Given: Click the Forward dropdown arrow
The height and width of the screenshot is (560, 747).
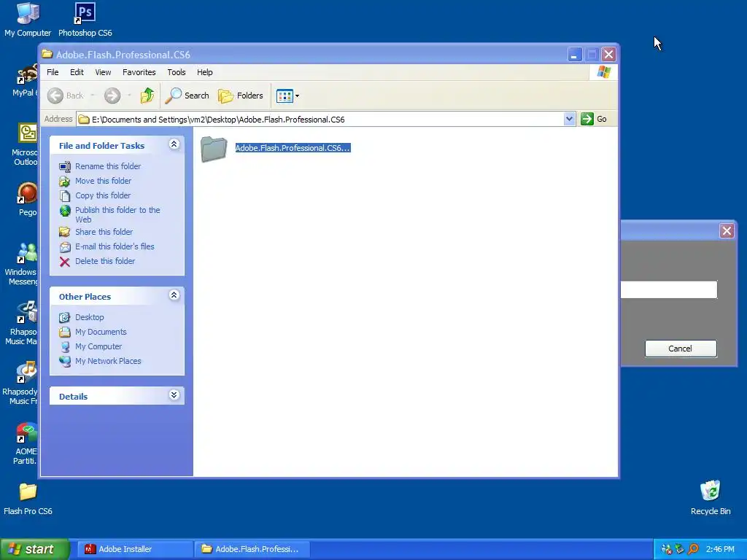Looking at the screenshot, I should pyautogui.click(x=129, y=96).
